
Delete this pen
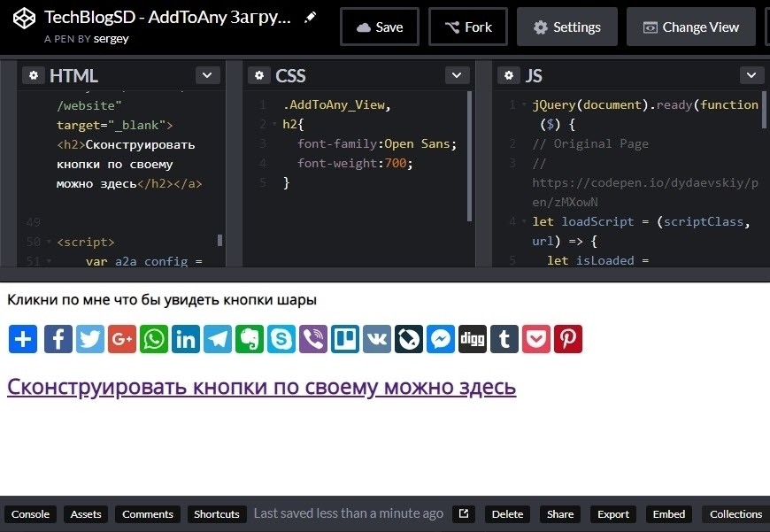point(507,514)
